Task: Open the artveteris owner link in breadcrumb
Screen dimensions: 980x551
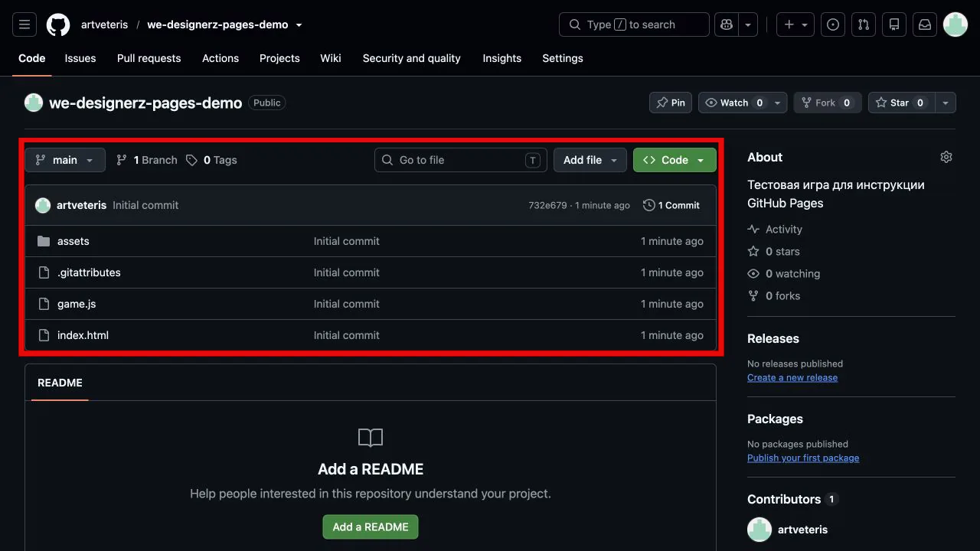Action: 105,24
